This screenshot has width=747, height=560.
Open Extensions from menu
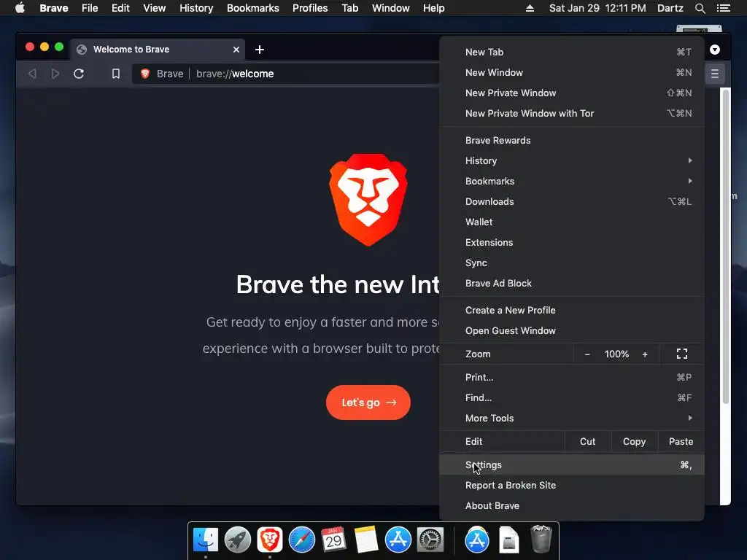572,243
